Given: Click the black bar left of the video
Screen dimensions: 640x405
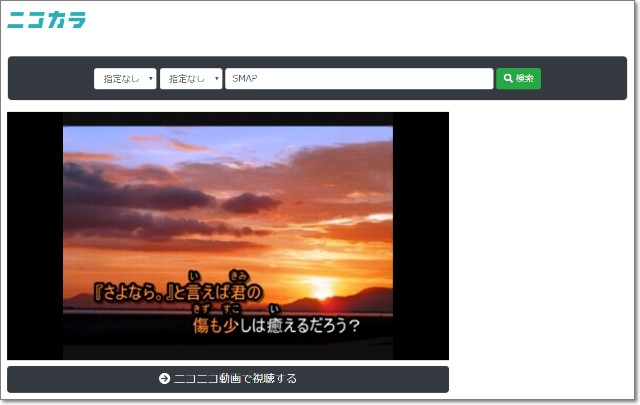Looking at the screenshot, I should [34, 235].
